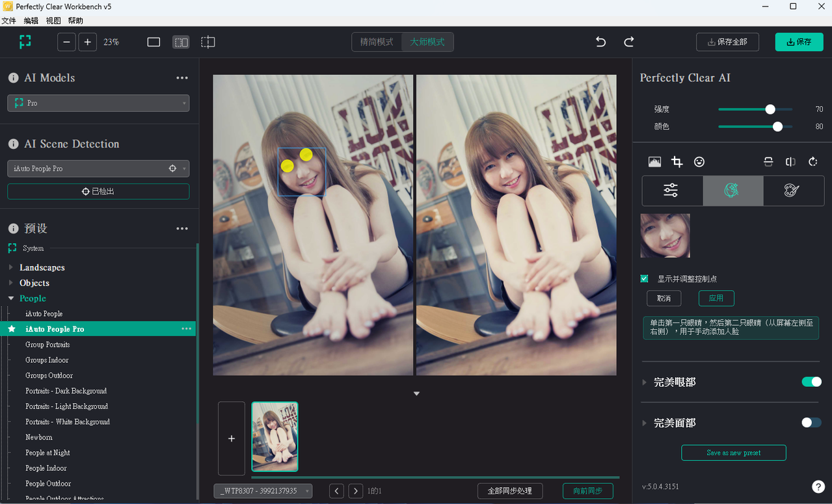Click the undo arrow icon
The width and height of the screenshot is (832, 504).
click(600, 42)
